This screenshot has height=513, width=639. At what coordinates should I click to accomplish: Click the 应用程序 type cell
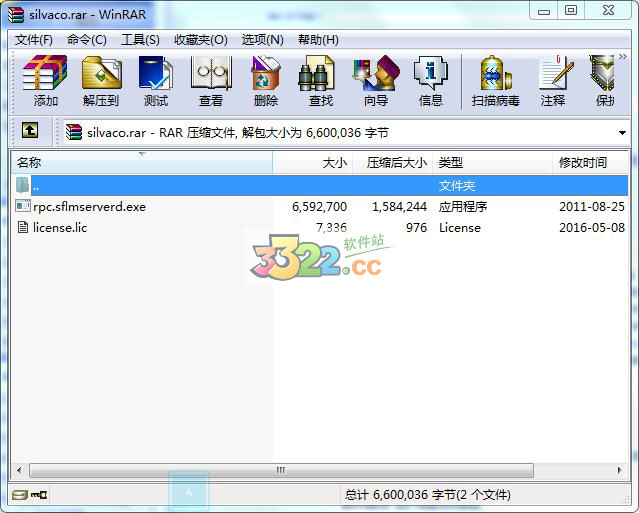click(463, 207)
